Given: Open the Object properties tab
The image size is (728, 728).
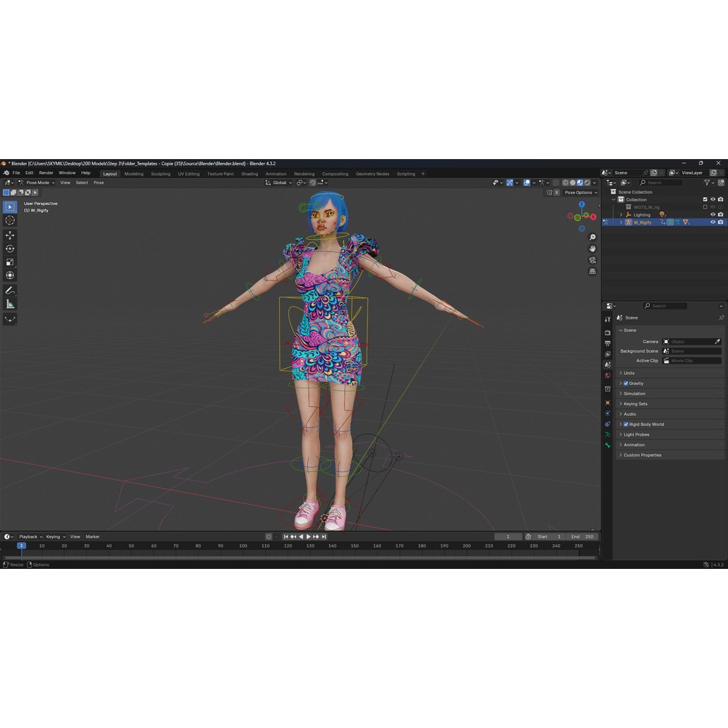Looking at the screenshot, I should point(607,402).
